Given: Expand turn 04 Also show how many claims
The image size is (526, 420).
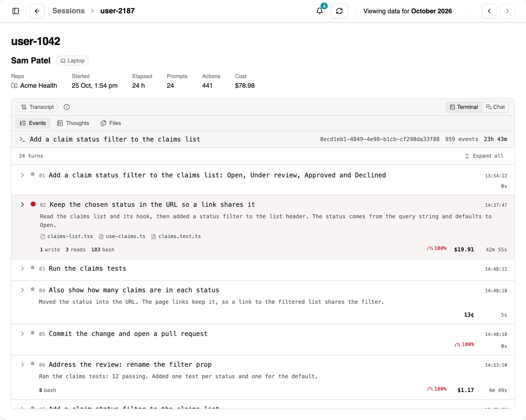Looking at the screenshot, I should coord(22,290).
